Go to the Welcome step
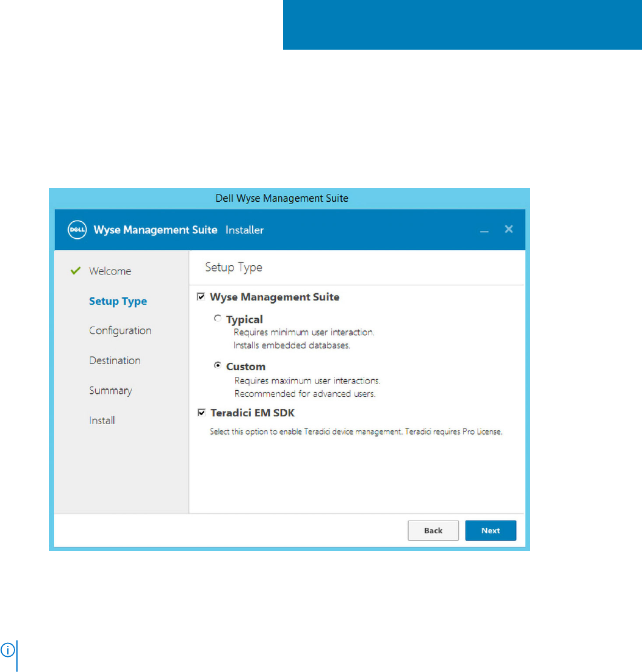642x672 pixels. pos(110,271)
